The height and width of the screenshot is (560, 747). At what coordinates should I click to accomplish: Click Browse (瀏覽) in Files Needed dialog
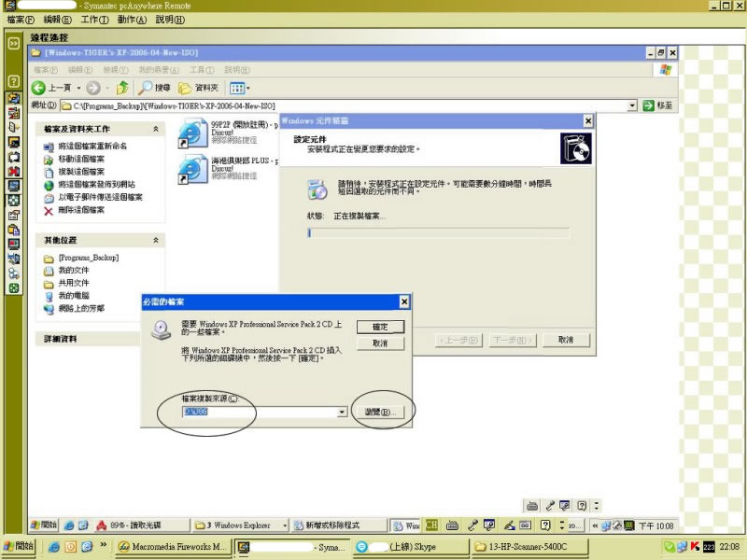pos(380,412)
